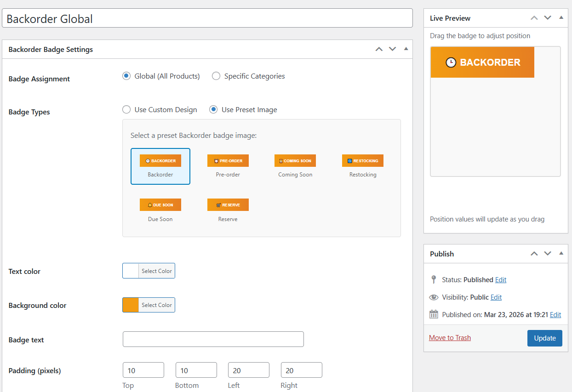Collapse the Live Preview panel

point(561,17)
